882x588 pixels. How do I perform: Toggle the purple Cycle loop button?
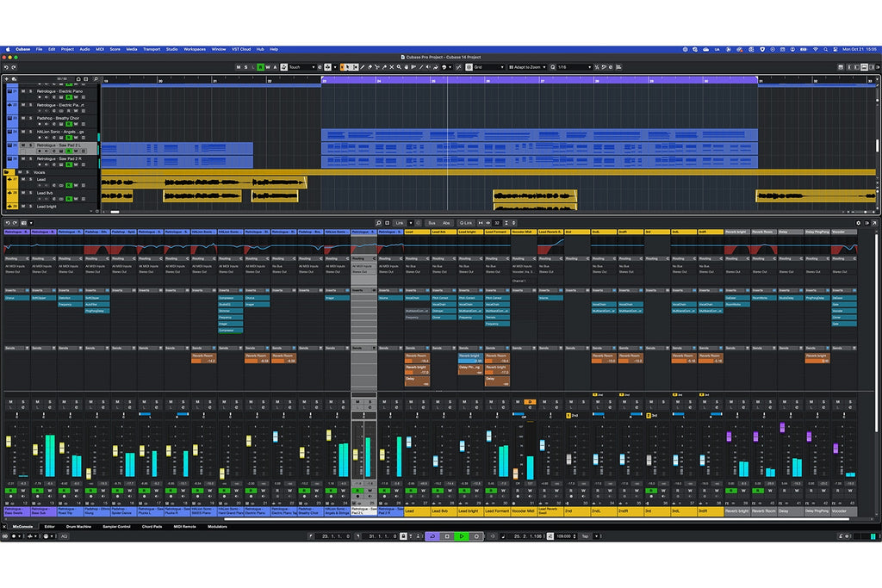pos(432,536)
